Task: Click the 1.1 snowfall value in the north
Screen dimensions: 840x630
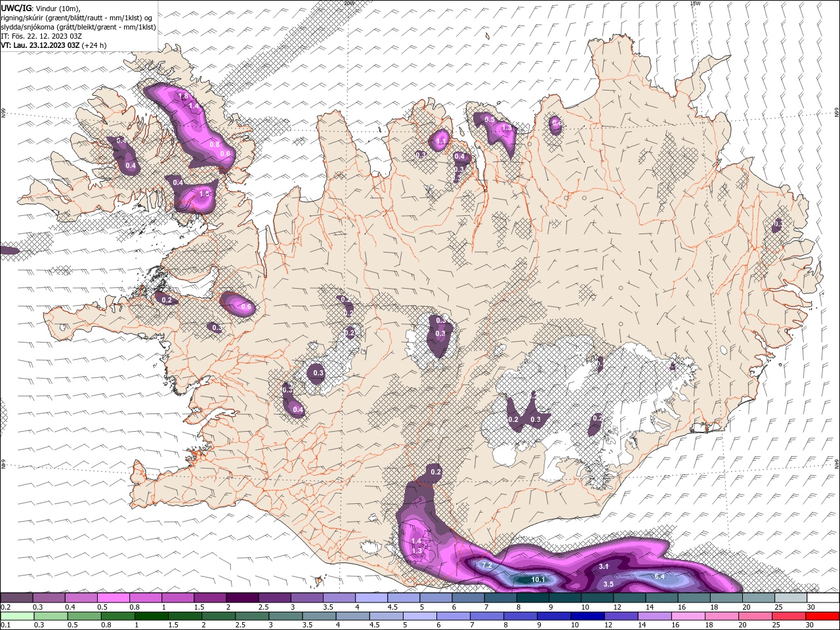Action: point(441,141)
